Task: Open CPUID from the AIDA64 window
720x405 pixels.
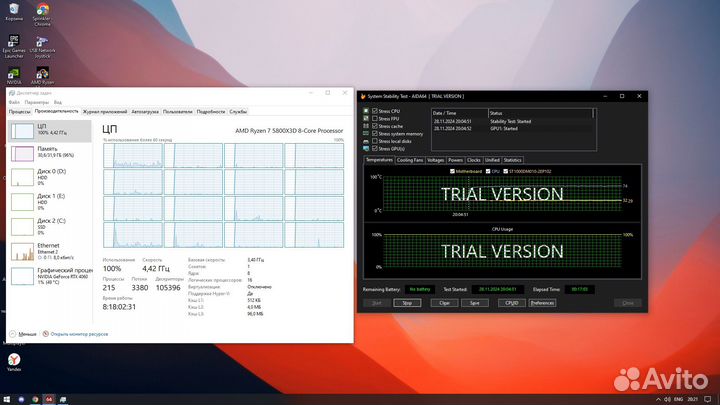Action: [512, 303]
